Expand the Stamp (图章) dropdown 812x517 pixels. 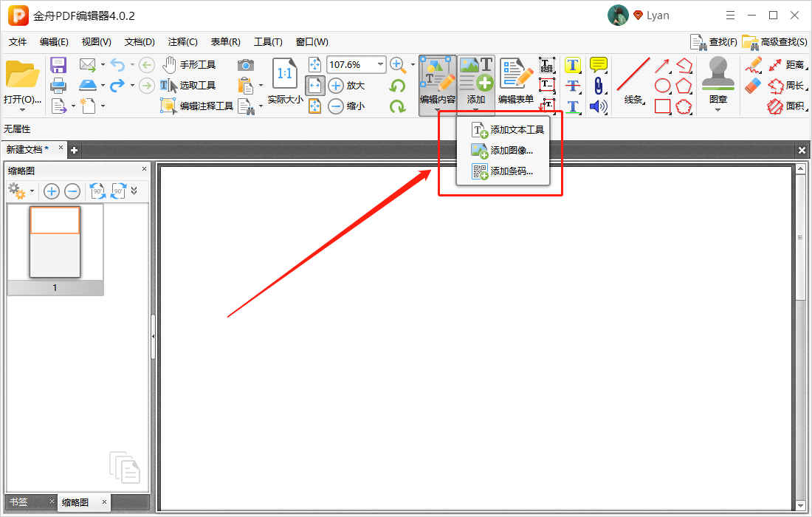click(x=718, y=110)
